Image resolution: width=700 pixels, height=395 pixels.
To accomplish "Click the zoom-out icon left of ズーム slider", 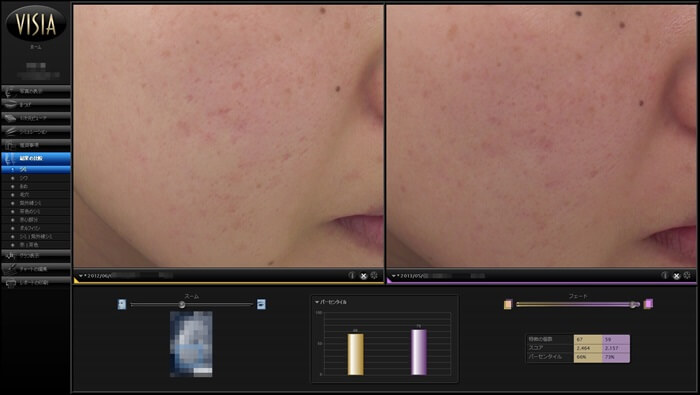I will (x=122, y=304).
